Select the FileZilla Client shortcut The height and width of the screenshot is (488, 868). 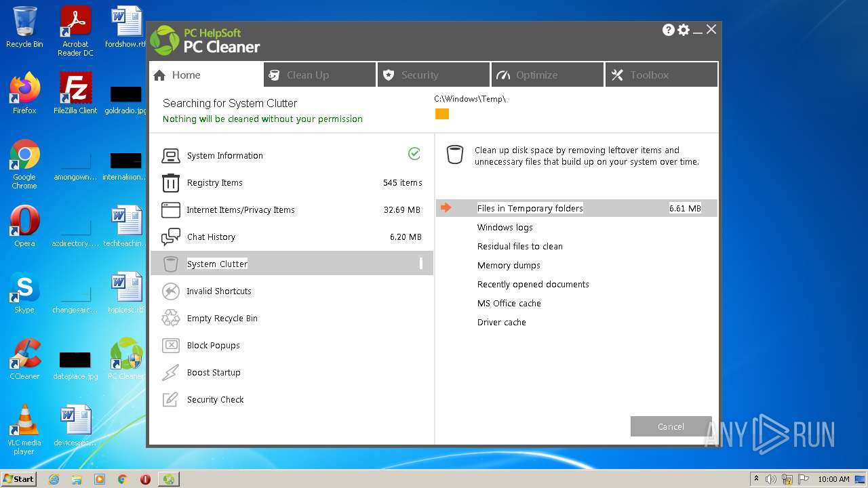[x=75, y=93]
